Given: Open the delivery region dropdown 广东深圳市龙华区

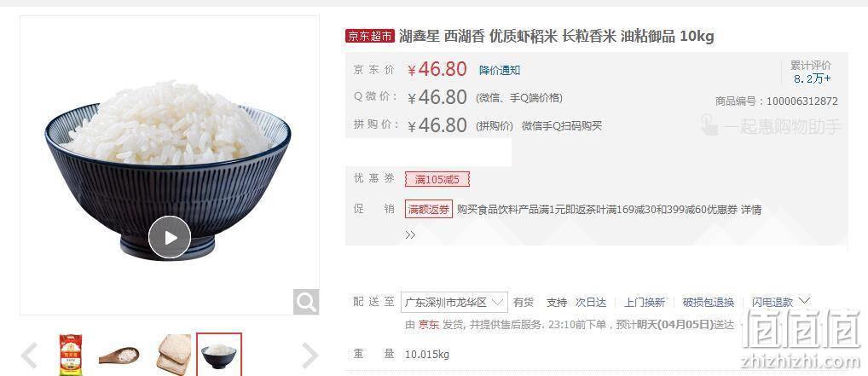Looking at the screenshot, I should click(454, 303).
